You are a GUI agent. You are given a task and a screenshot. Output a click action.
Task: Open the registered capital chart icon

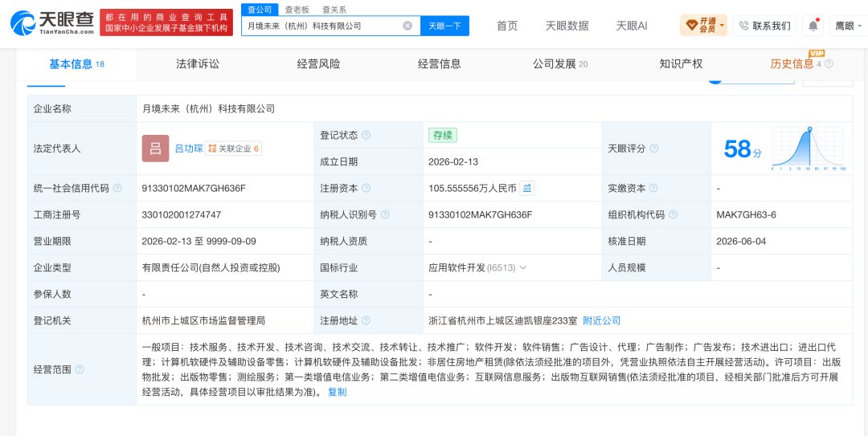click(527, 188)
